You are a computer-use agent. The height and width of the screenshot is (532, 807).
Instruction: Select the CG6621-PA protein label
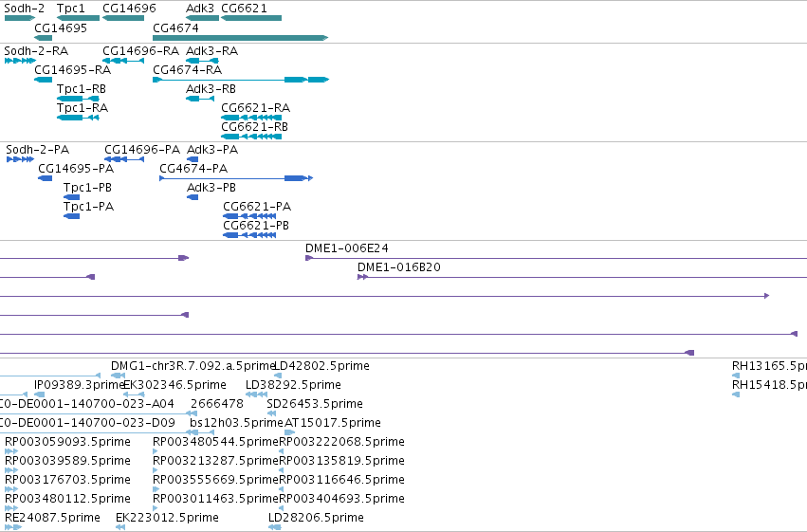pyautogui.click(x=257, y=207)
